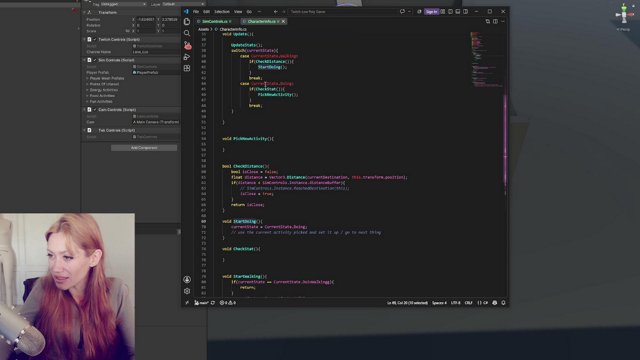
Task: Click the code minimap overview
Action: click(486, 59)
